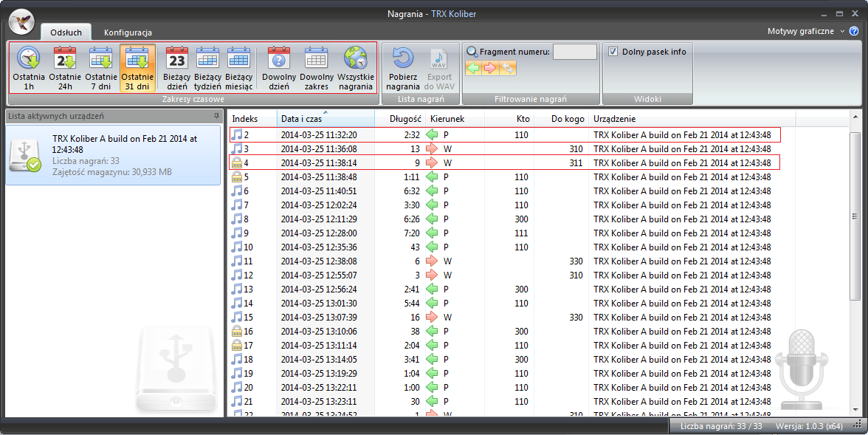The height and width of the screenshot is (435, 868).
Task: Click the green direction arrow in row 8
Action: pos(432,219)
